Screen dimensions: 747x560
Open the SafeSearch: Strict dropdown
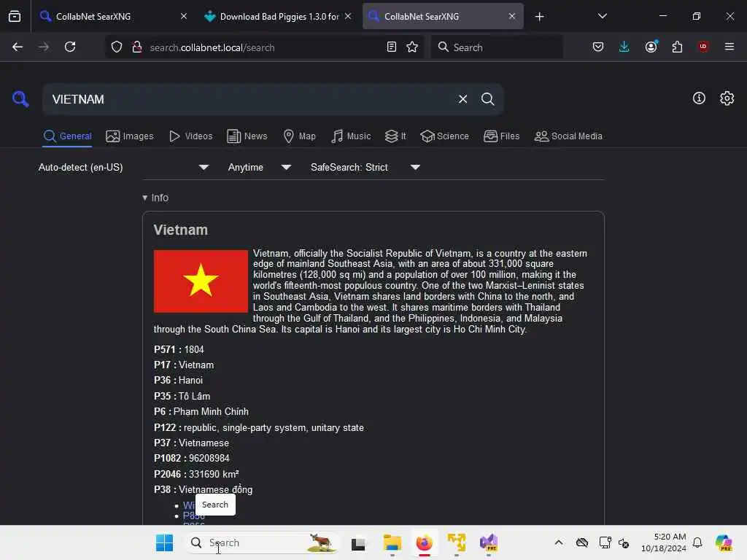point(365,167)
